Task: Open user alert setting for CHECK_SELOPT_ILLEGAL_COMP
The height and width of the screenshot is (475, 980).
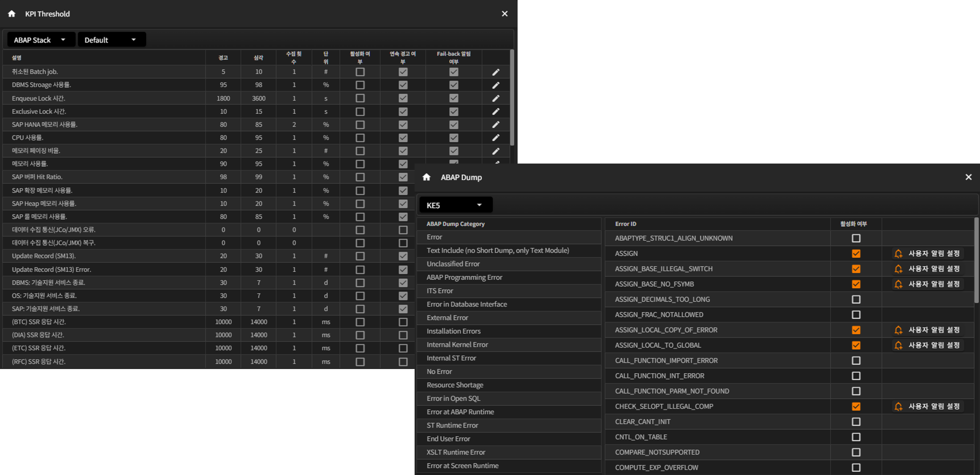Action: coord(927,407)
